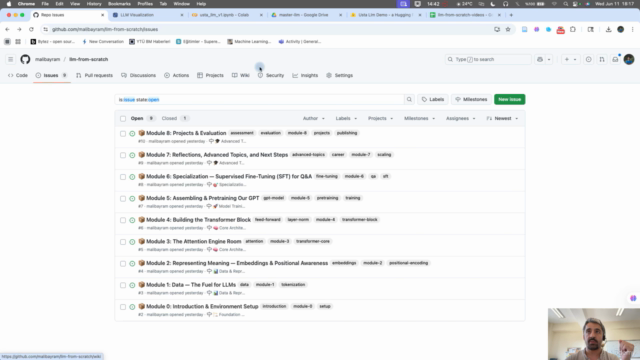The image size is (640, 360).
Task: Toggle the select-all issues checkbox
Action: pyautogui.click(x=123, y=118)
